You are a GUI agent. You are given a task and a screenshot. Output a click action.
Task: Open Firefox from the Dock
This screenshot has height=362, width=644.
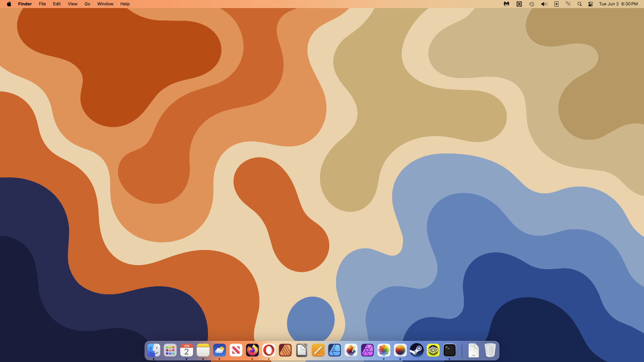point(253,351)
